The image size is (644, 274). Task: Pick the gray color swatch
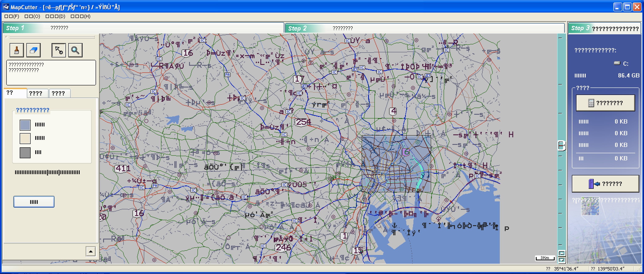click(x=25, y=152)
